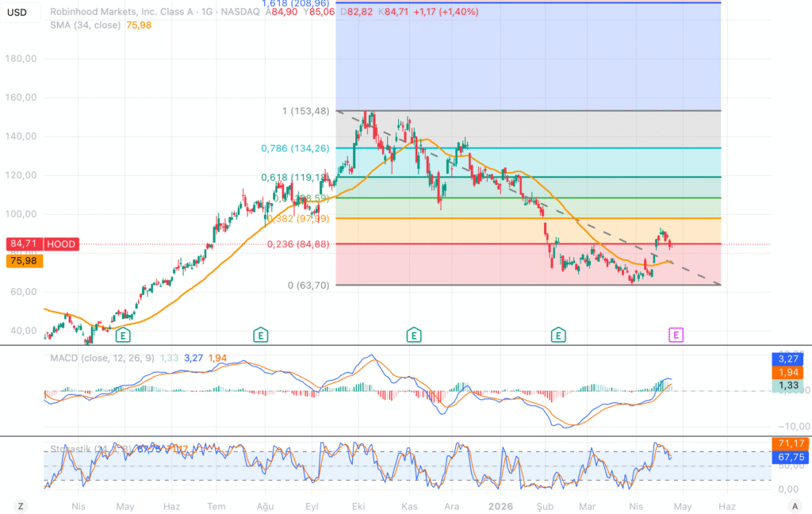Click the purple upcoming earnings E marker
812x514 pixels.
[x=676, y=335]
